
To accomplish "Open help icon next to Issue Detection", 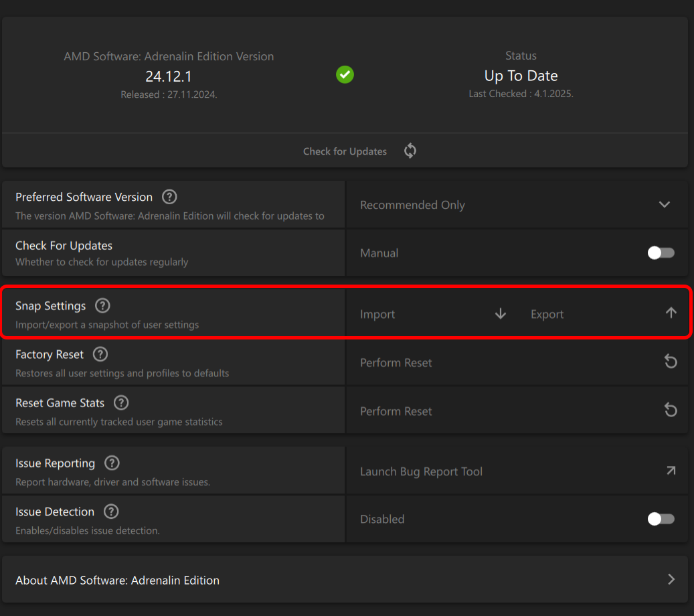I will pyautogui.click(x=111, y=512).
